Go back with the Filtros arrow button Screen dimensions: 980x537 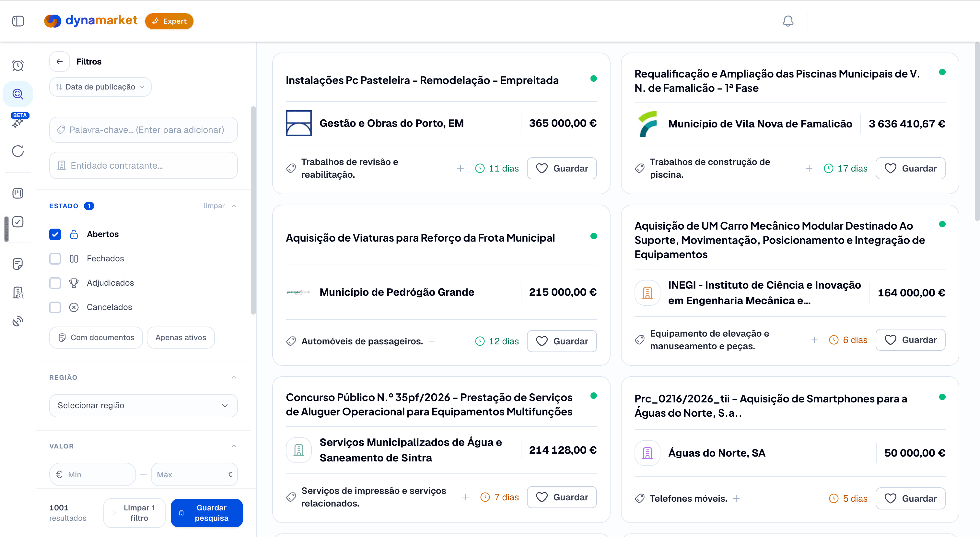point(60,62)
